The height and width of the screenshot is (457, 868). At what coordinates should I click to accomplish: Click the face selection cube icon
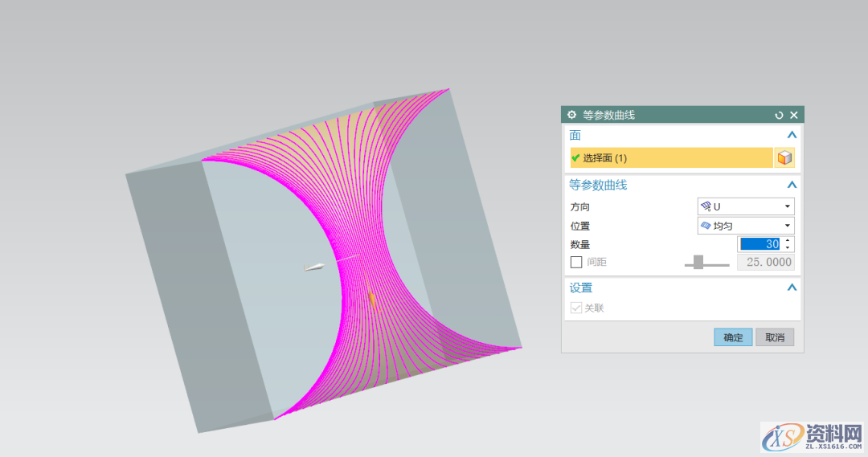(784, 158)
